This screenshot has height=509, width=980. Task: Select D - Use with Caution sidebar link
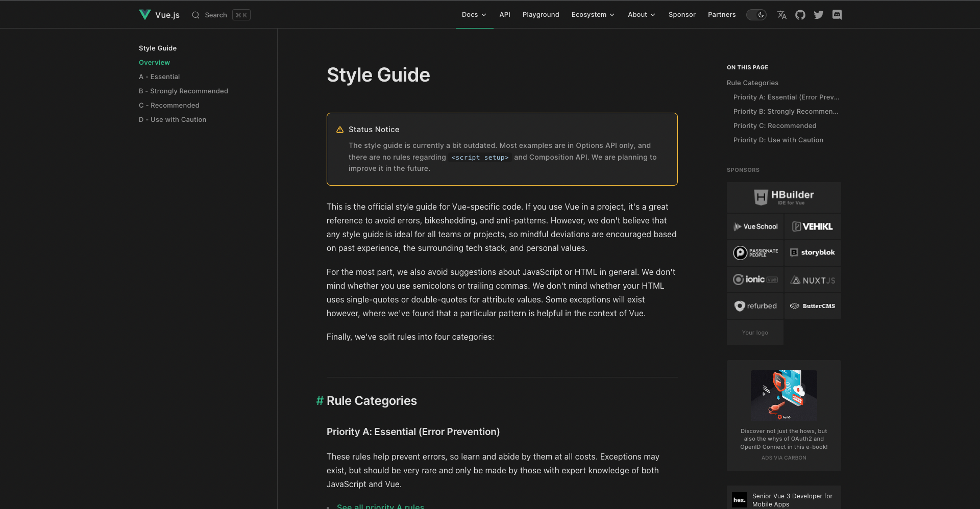(173, 119)
